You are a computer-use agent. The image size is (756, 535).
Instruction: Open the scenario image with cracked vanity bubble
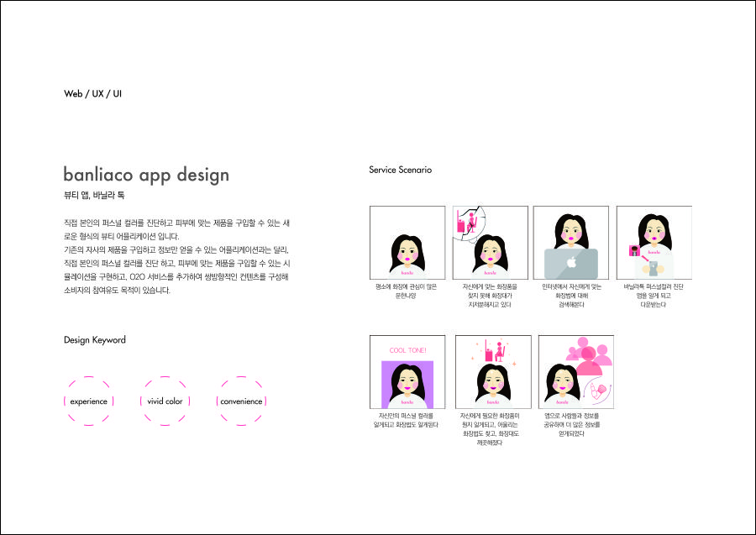click(x=491, y=243)
